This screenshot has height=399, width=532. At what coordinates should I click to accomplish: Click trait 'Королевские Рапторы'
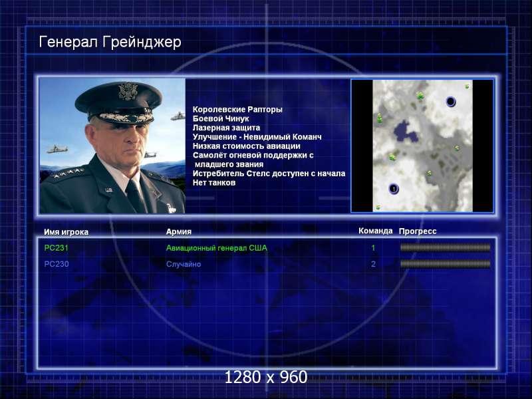[x=237, y=110]
